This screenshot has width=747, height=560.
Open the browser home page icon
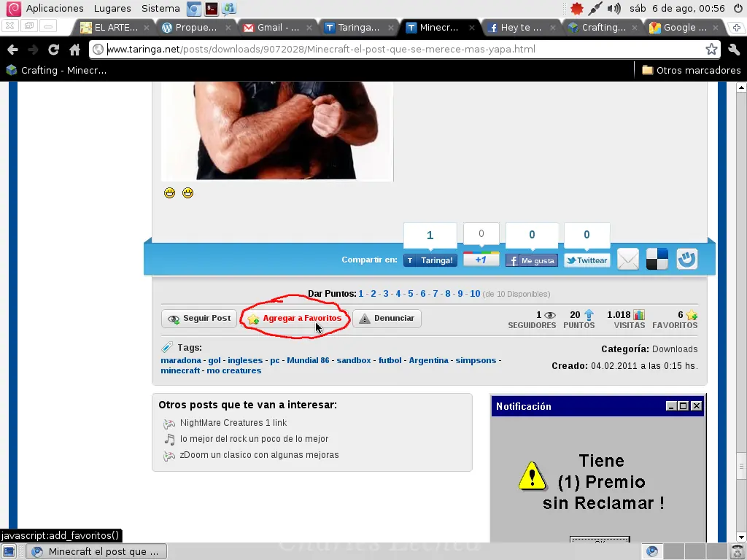click(75, 50)
